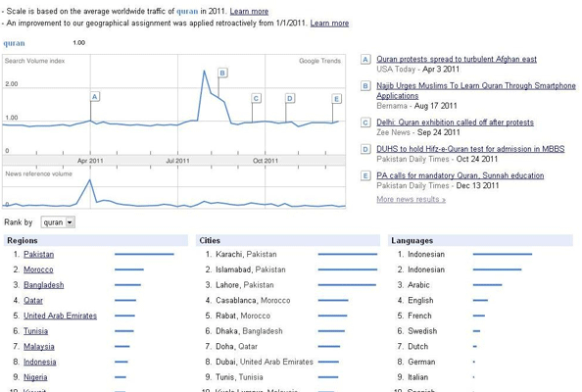Image resolution: width=582 pixels, height=392 pixels.
Task: Select Pakistan in Regions list
Action: (x=38, y=254)
